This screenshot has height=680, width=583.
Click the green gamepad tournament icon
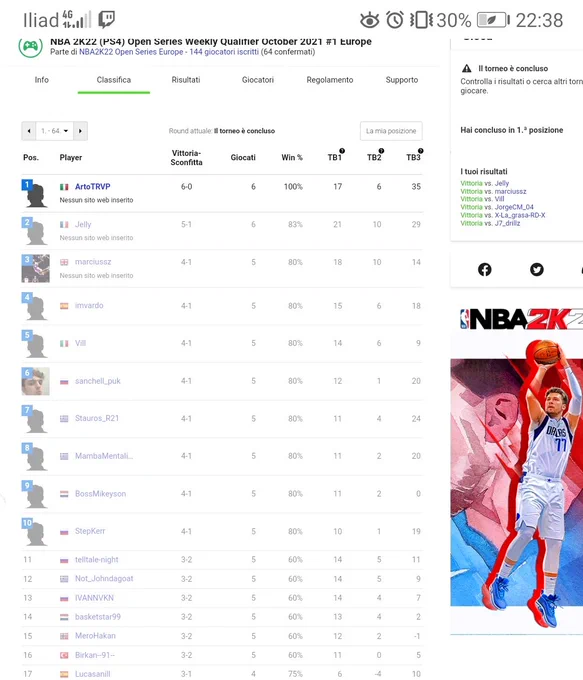(x=30, y=46)
